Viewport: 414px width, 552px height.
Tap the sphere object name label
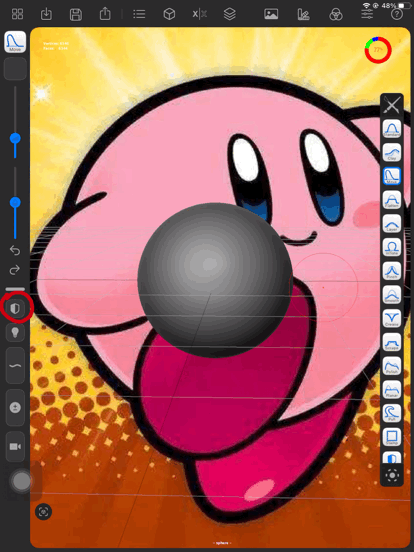click(222, 543)
